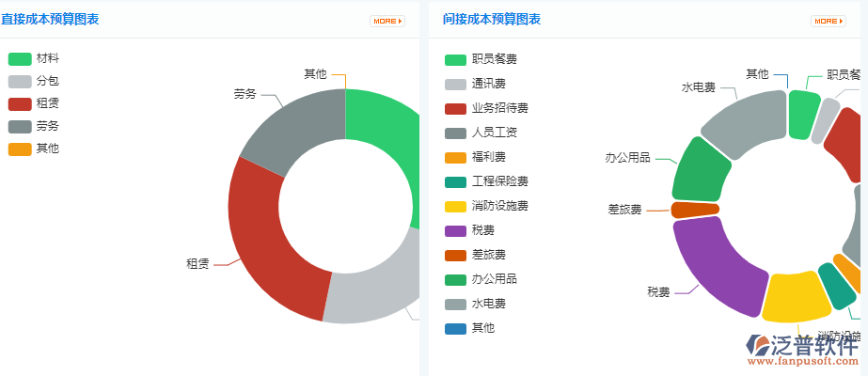Click the 人员工资 legend swatch

point(456,133)
